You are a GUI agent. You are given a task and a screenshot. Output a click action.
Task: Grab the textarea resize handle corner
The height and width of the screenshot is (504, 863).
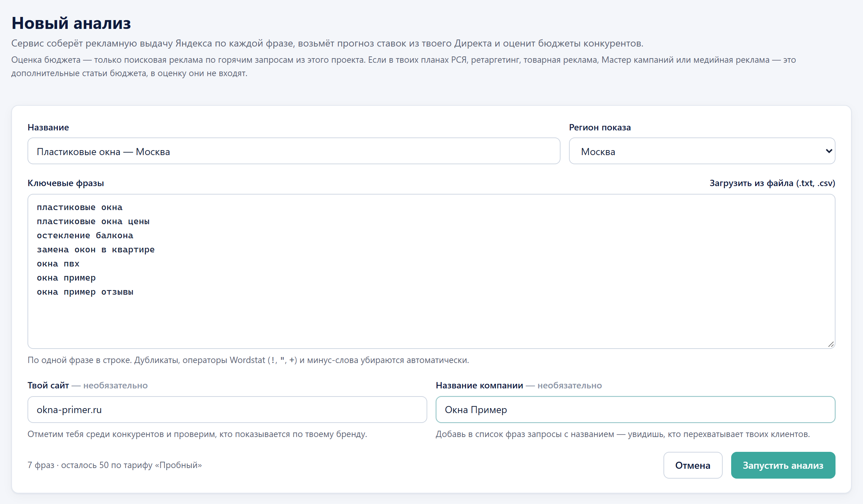click(831, 344)
